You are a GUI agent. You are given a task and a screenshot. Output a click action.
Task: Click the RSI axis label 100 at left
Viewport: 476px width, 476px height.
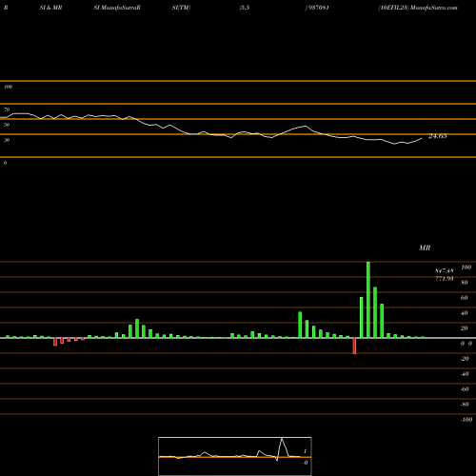tap(8, 87)
